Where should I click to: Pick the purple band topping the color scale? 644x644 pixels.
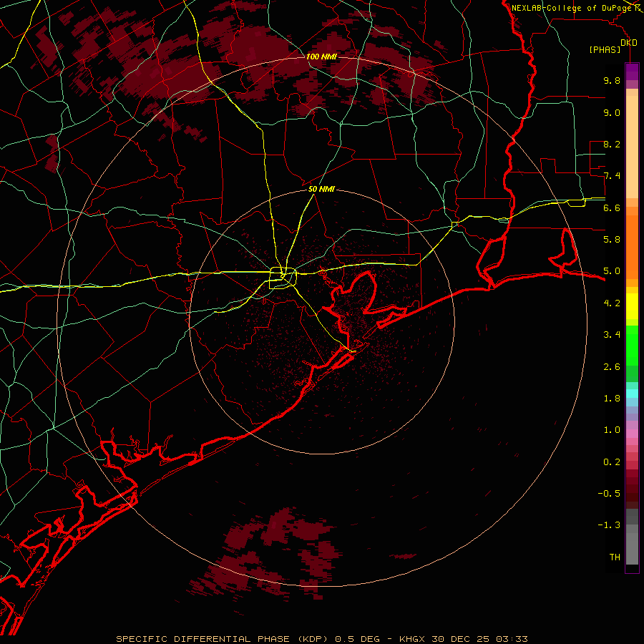point(632,72)
